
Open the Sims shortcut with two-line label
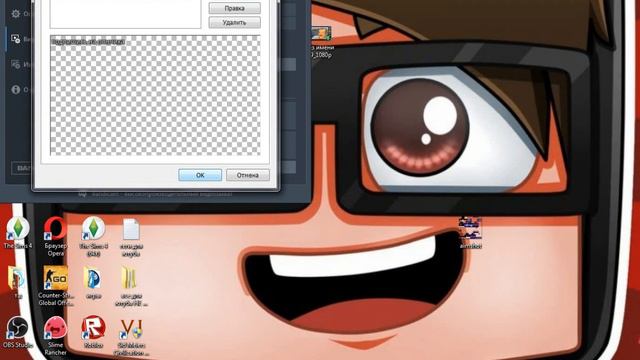[x=93, y=237]
